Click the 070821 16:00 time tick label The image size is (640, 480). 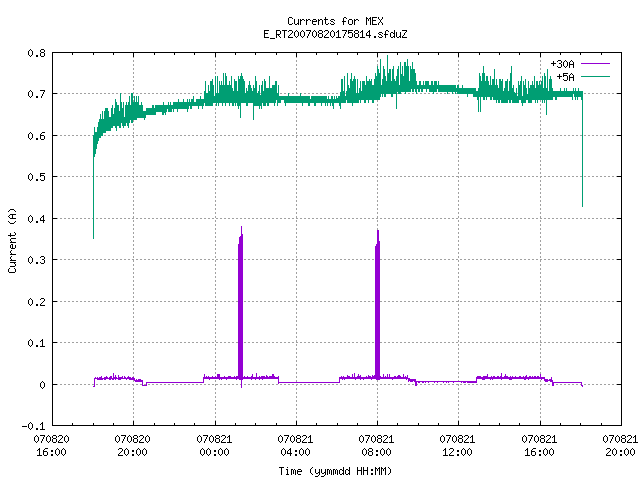pyautogui.click(x=539, y=445)
